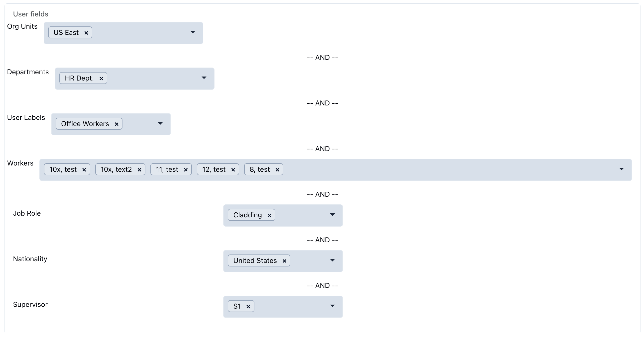Open the Departments dropdown arrow
The image size is (644, 338).
click(x=204, y=78)
